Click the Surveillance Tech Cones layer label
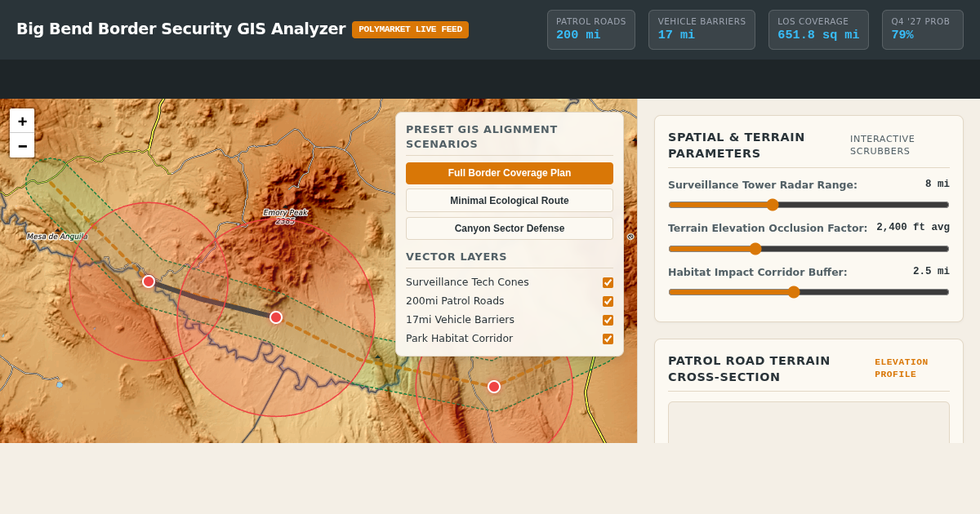980x514 pixels. coord(467,282)
